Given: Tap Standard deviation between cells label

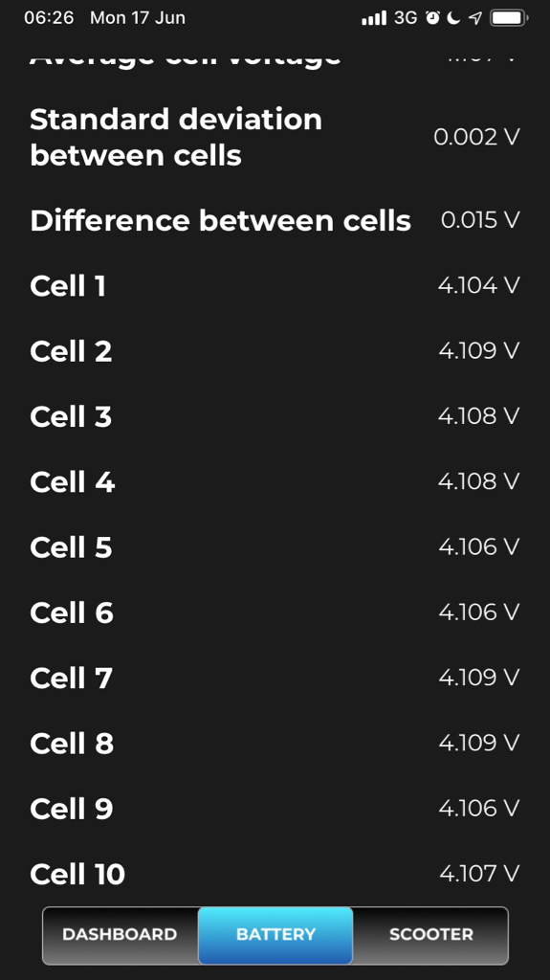Looking at the screenshot, I should click(x=176, y=137).
